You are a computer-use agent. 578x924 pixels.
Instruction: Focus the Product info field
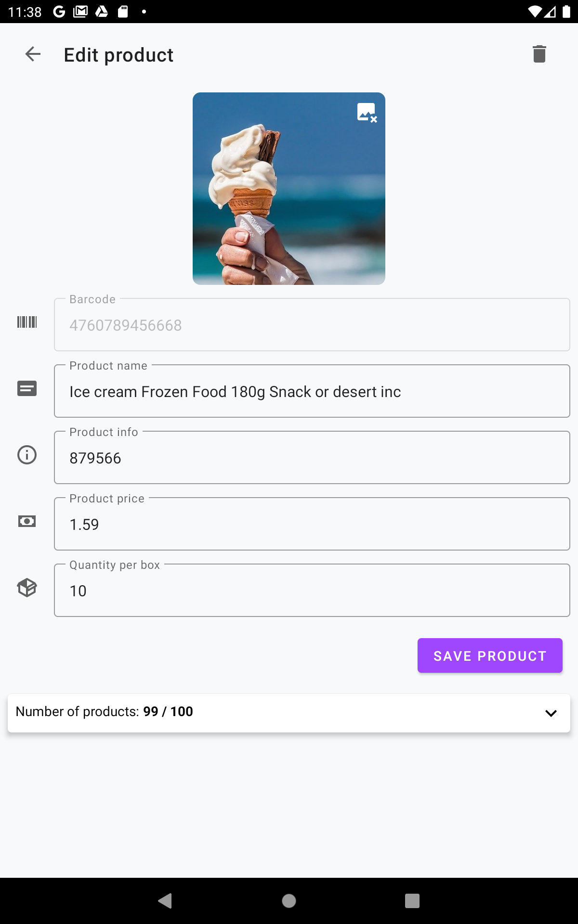click(x=312, y=458)
